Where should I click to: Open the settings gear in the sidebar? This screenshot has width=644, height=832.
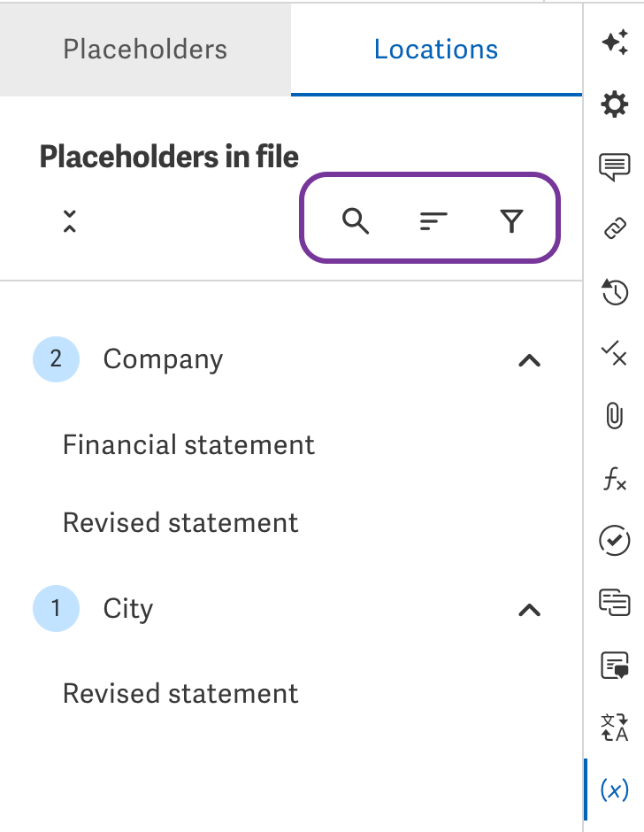point(615,104)
